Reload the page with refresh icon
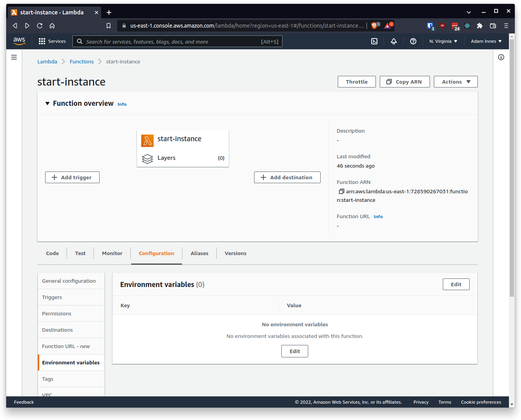Screen dimensions: 521x420 (40, 26)
